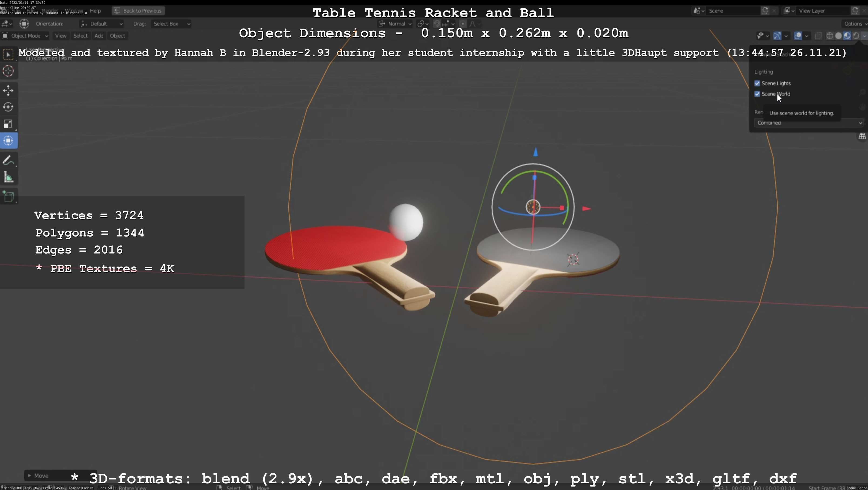Image resolution: width=868 pixels, height=490 pixels.
Task: Click the Back to Previous screen icon
Action: 117,11
